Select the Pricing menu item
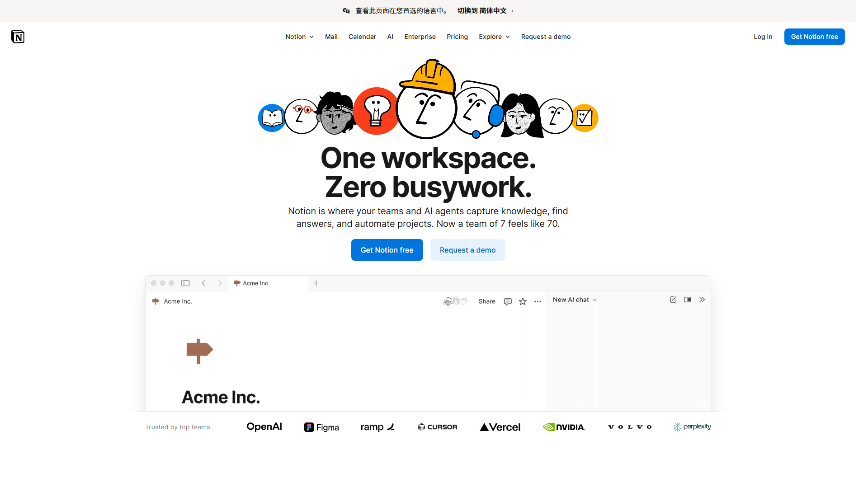 [457, 37]
